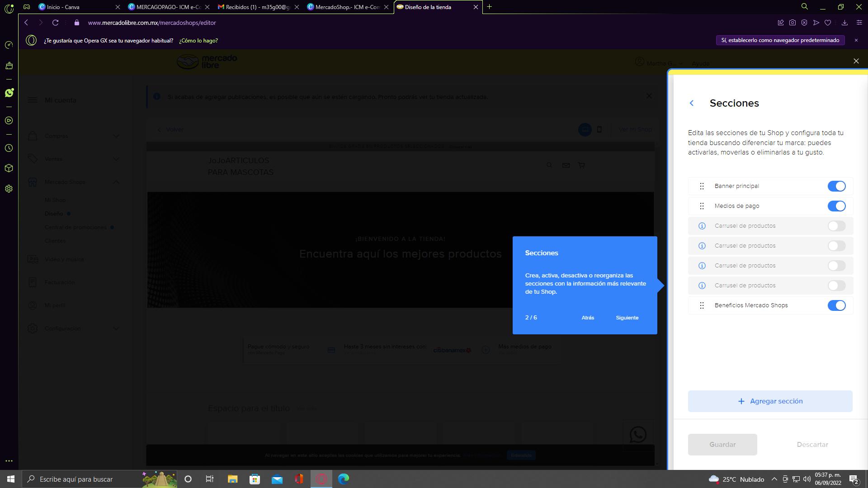Click the back arrow beside Secciones

[691, 103]
